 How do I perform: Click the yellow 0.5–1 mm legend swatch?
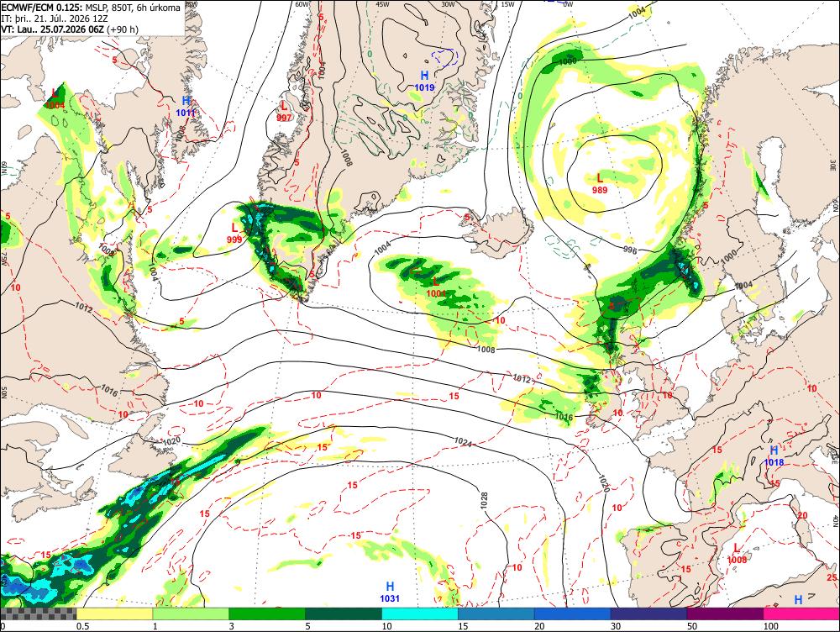pos(114,614)
